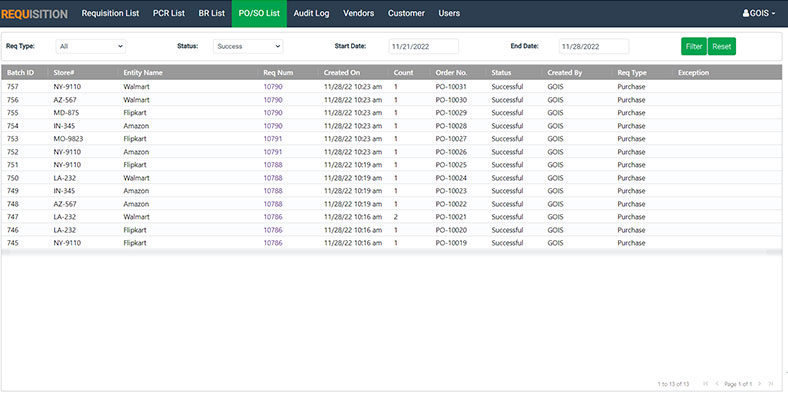Click Batch ID 757 cell

[13, 86]
